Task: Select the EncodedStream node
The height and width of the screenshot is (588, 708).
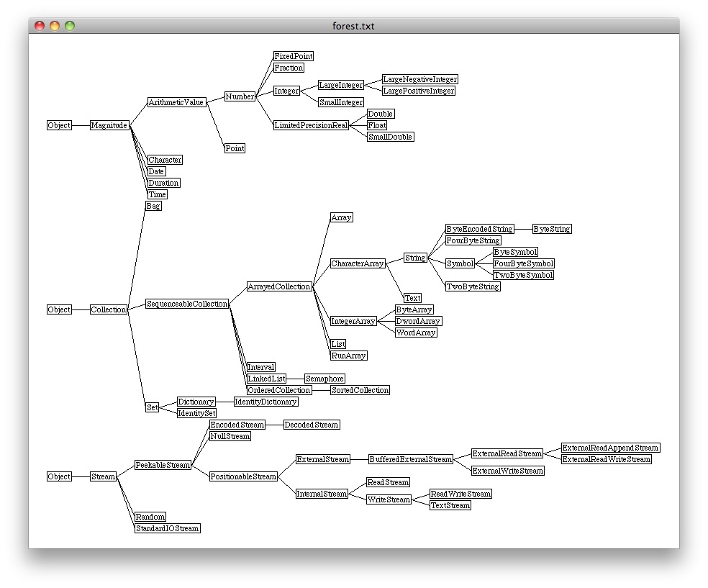Action: (237, 425)
